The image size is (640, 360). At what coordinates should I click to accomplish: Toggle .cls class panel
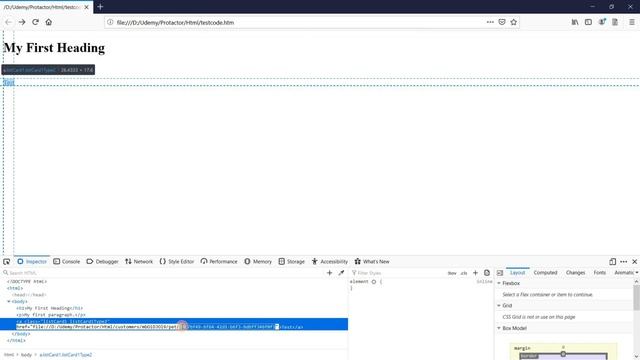pos(464,273)
